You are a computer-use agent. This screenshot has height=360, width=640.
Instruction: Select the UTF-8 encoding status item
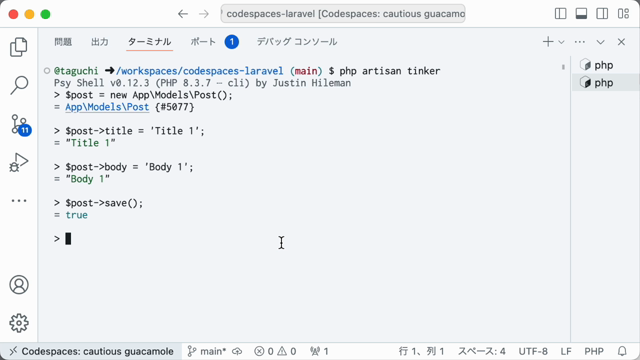coord(533,351)
